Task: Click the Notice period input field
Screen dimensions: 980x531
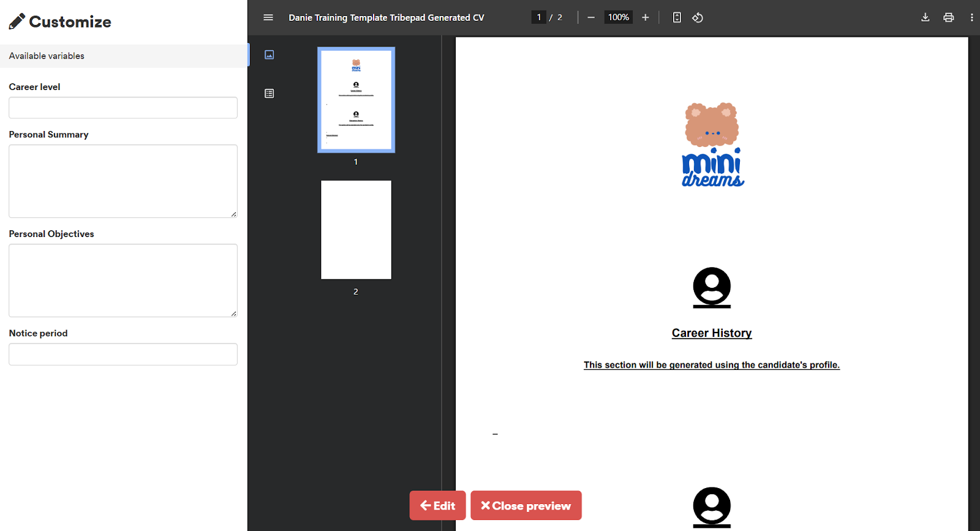Action: point(123,355)
